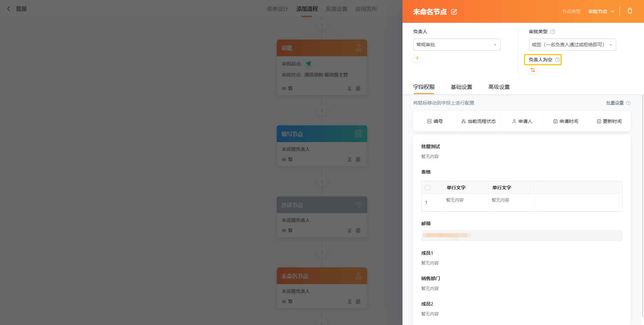The image size is (644, 325).
Task: Click the green paper-plane icon at 审批起点
Action: coord(308,63)
